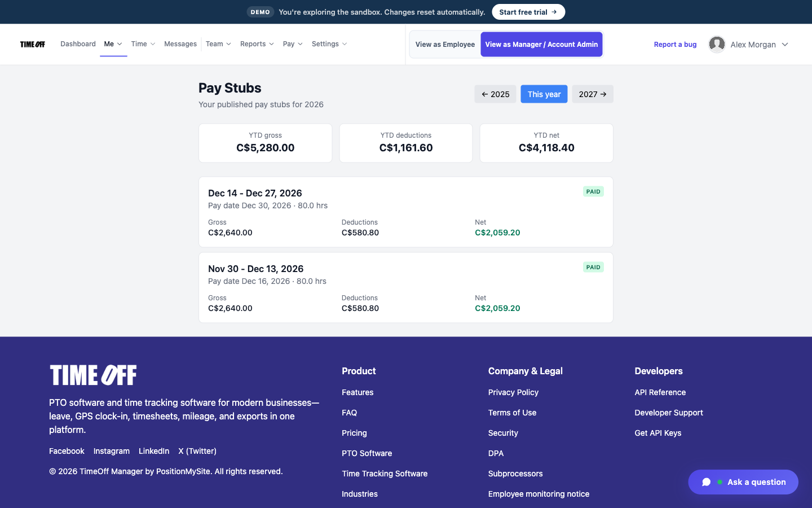Open the Nov 30 - Dec 13, 2026 pay stub

[406, 288]
